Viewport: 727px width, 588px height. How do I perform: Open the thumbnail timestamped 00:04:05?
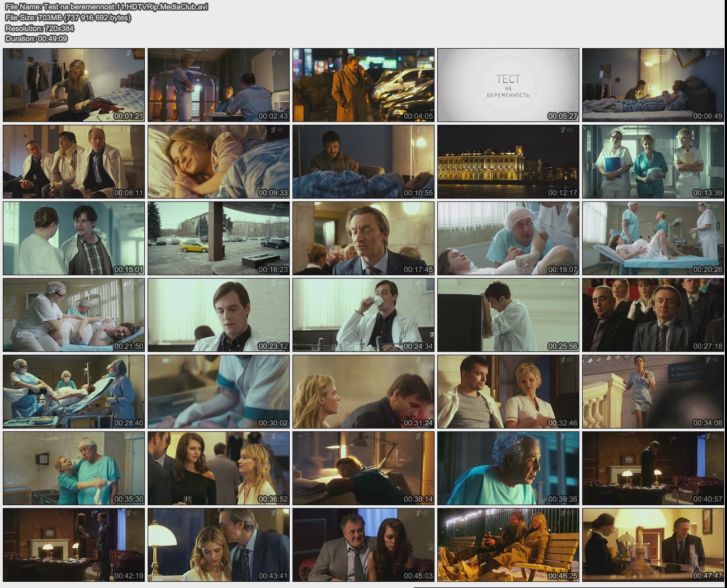363,85
